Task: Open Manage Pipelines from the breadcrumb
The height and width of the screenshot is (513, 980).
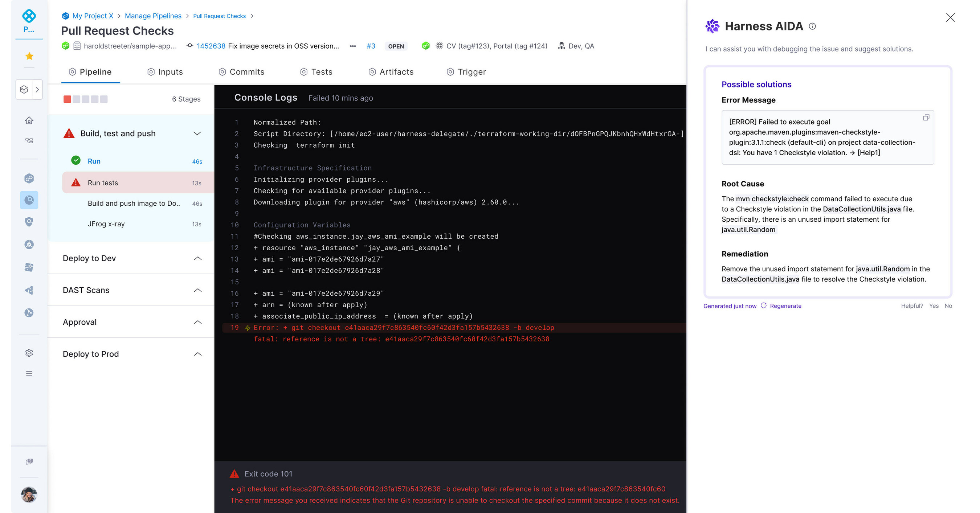Action: coord(153,16)
